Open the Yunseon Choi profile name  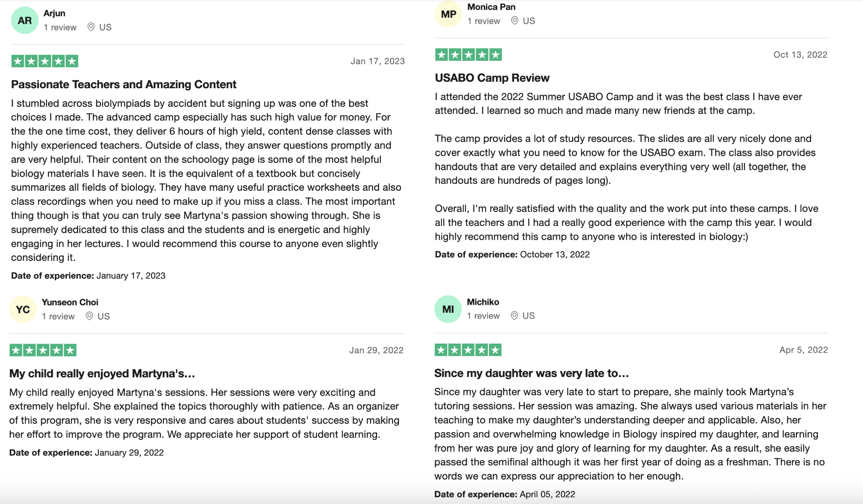[70, 302]
